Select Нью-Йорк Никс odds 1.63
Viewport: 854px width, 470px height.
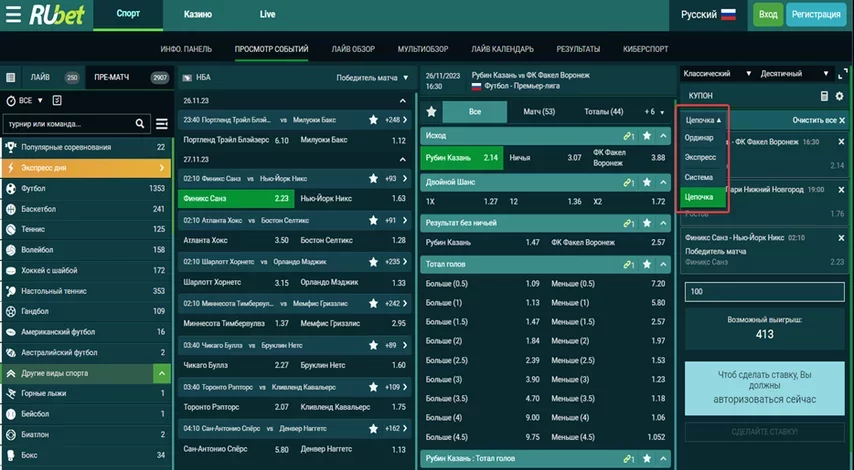coord(353,199)
